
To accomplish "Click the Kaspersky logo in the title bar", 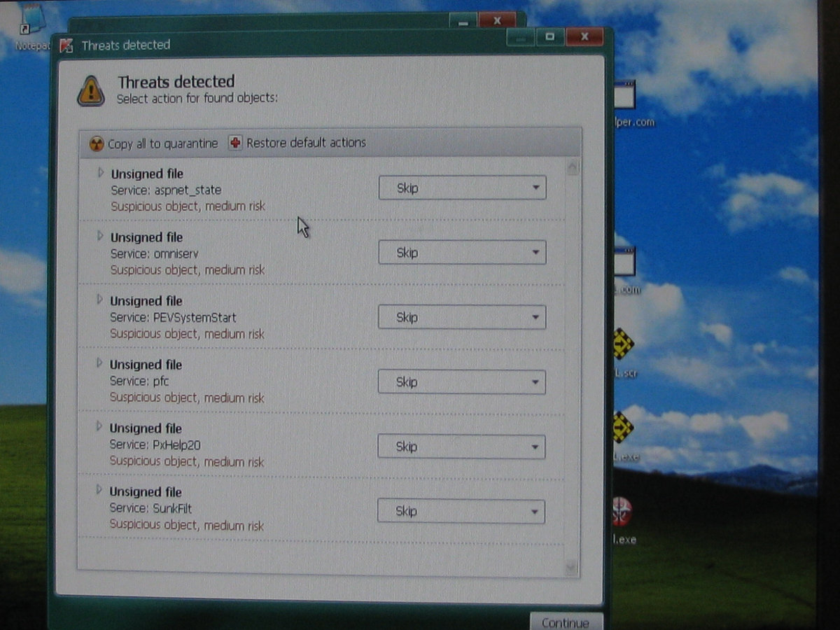I will [66, 45].
